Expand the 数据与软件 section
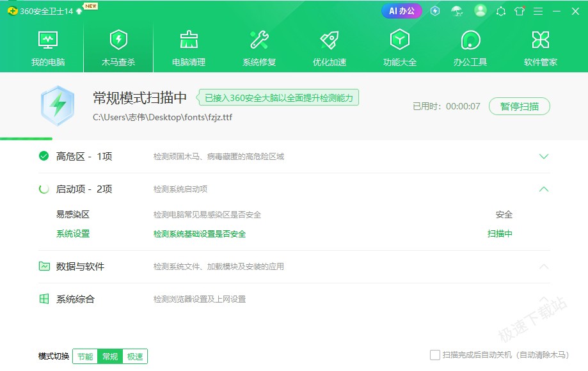The height and width of the screenshot is (371, 588). [x=544, y=267]
